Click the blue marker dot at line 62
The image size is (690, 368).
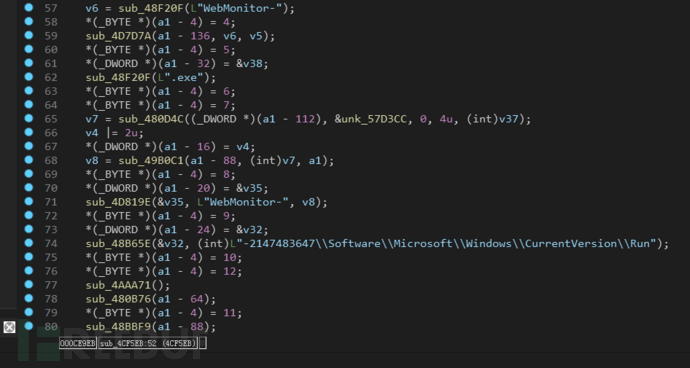[x=29, y=77]
